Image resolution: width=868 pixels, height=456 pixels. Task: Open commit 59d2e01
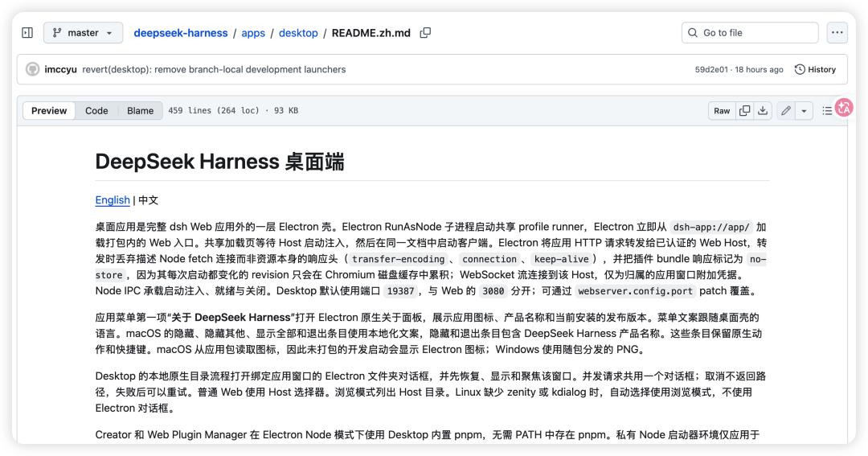point(711,70)
